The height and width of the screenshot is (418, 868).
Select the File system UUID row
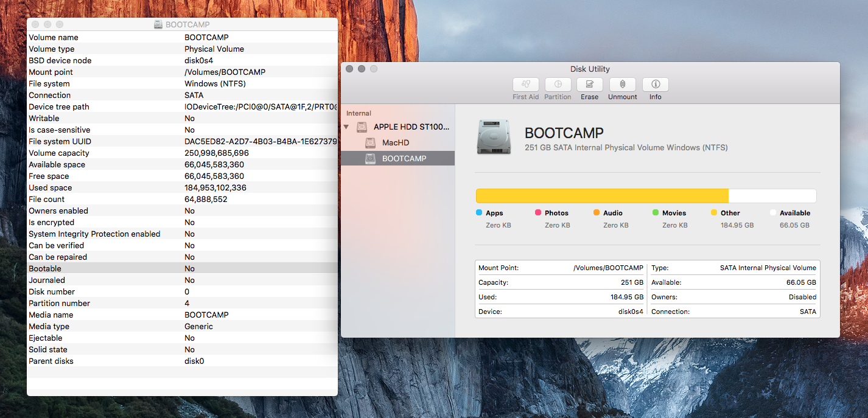tap(182, 141)
